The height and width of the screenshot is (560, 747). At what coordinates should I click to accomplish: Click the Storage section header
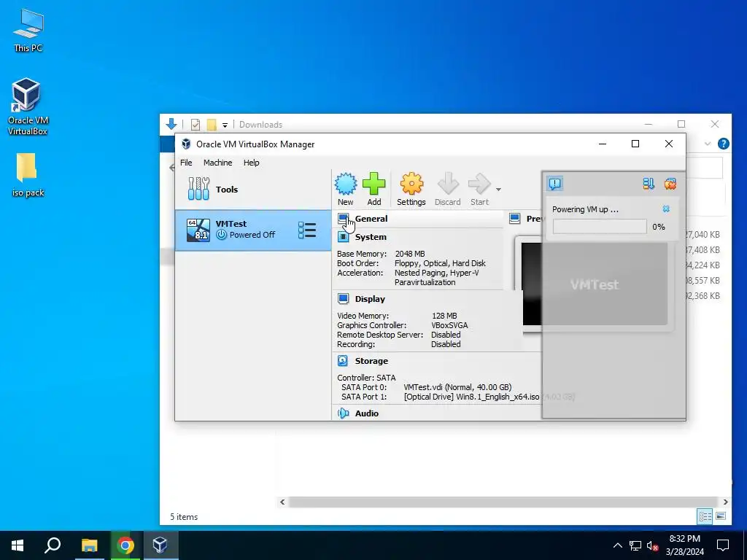[371, 361]
